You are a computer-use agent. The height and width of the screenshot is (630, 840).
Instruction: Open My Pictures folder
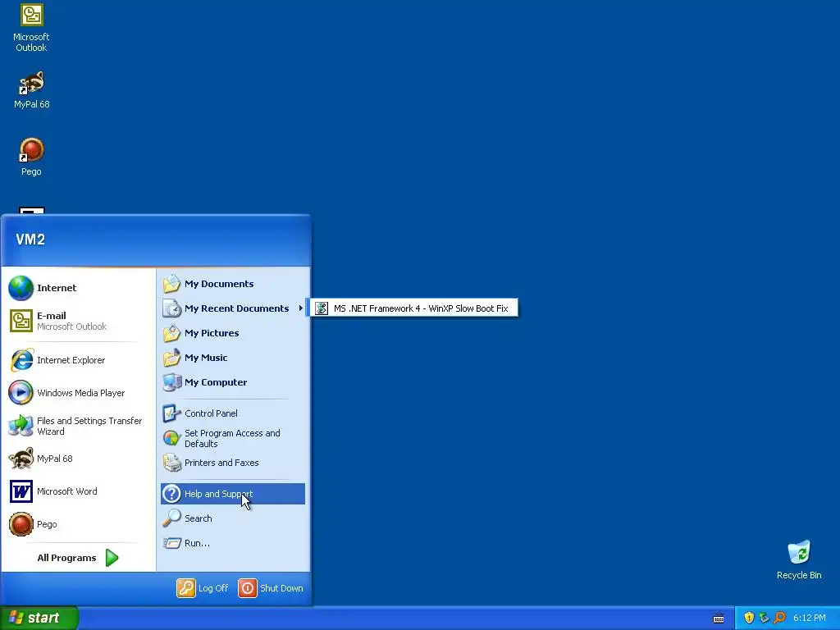point(232,333)
